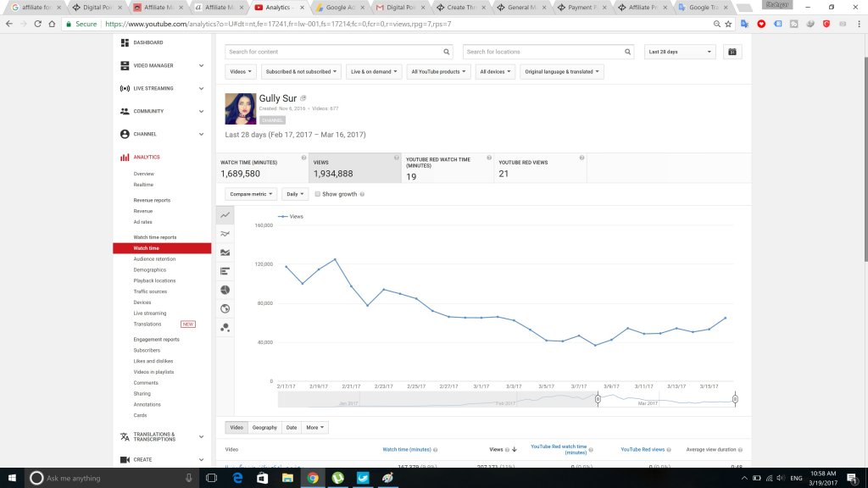Image resolution: width=868 pixels, height=488 pixels.
Task: Enable the Show growth checkbox
Action: pos(317,194)
